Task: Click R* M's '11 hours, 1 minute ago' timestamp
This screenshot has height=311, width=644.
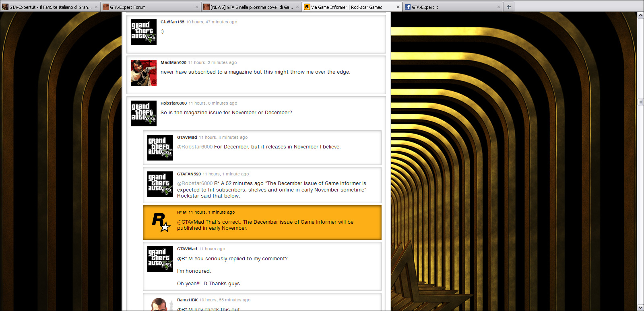Action: tap(211, 212)
